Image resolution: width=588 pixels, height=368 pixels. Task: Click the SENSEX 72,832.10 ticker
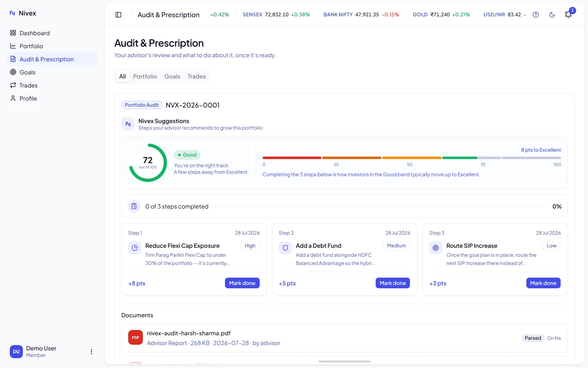[276, 15]
